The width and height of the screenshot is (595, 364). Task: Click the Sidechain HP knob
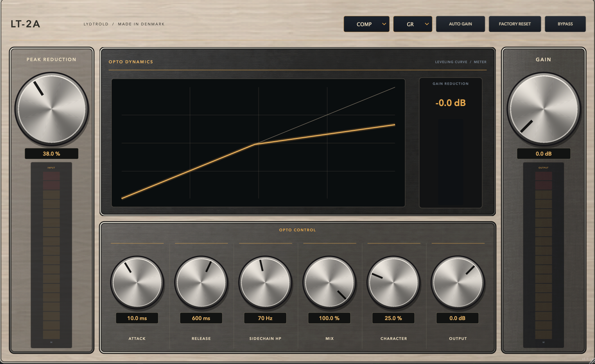pyautogui.click(x=265, y=283)
